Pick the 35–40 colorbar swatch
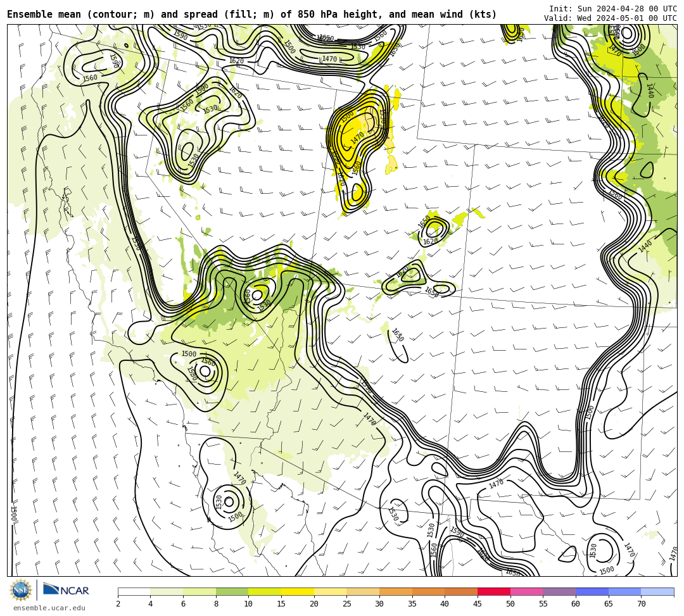The width and height of the screenshot is (684, 616). tap(428, 592)
